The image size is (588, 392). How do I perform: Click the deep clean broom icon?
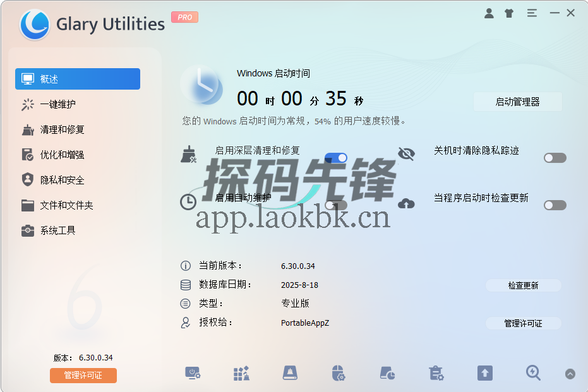[188, 155]
